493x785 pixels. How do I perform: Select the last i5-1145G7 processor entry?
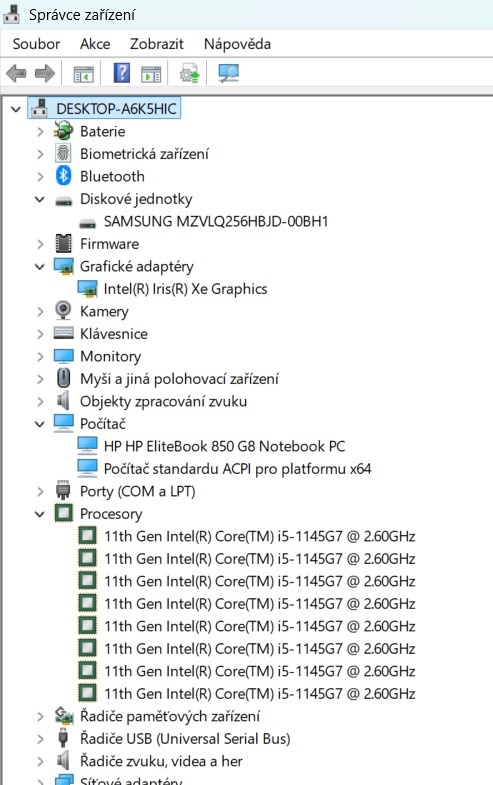[x=260, y=693]
